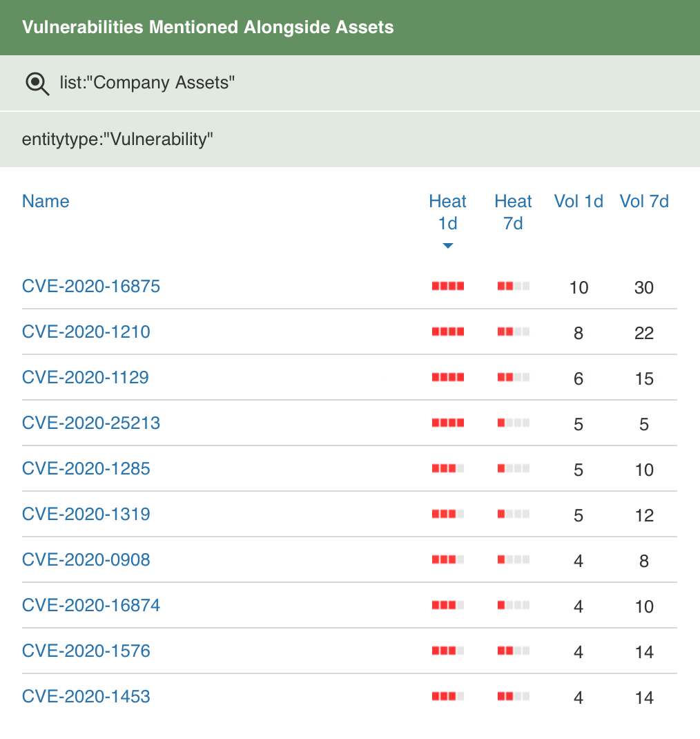Click the search magnifier icon
The image size is (700, 739).
37,84
